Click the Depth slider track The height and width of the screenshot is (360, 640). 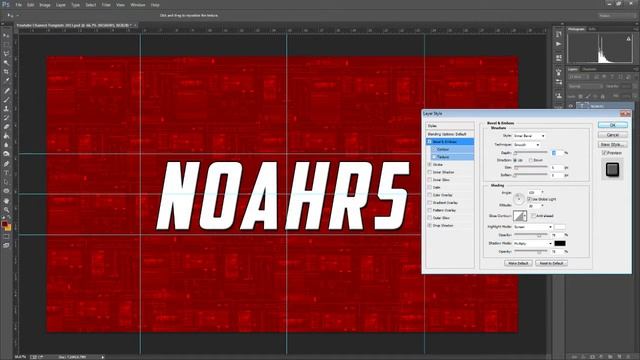[x=531, y=153]
